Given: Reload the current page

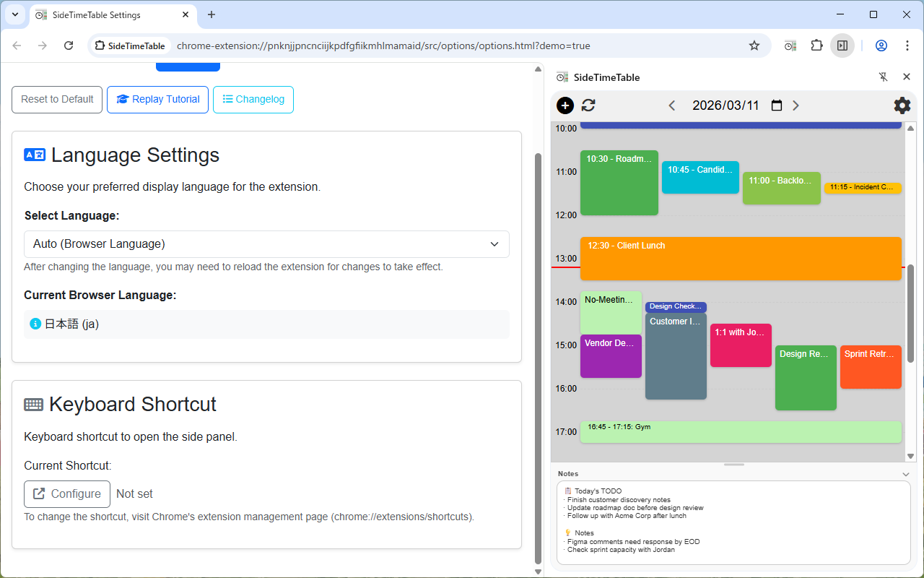Looking at the screenshot, I should click(x=69, y=46).
